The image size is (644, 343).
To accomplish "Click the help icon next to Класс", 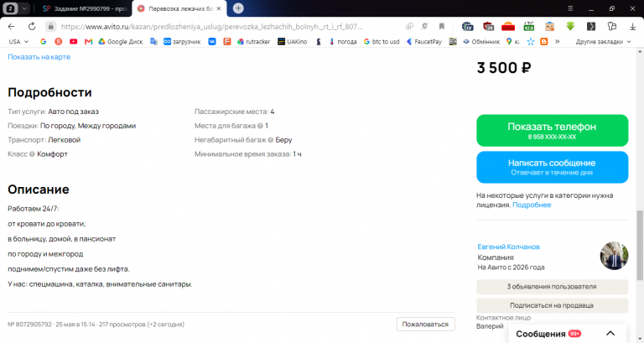I will [x=32, y=154].
